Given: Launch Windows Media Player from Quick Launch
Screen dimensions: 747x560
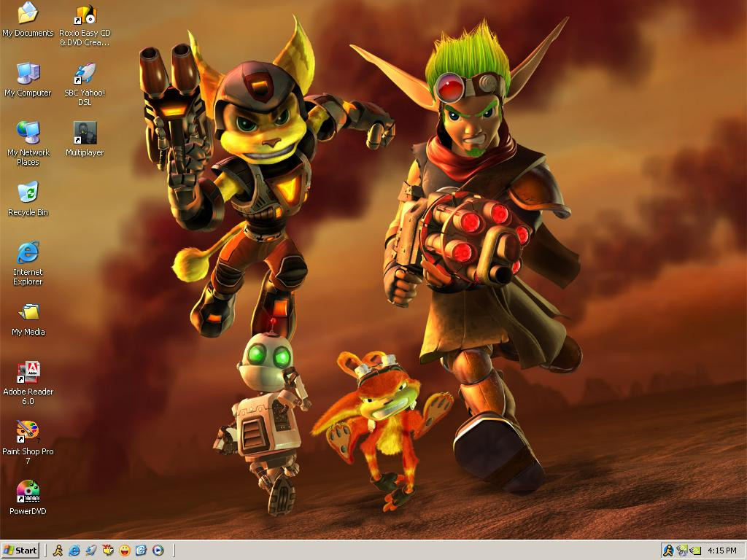Looking at the screenshot, I should click(x=158, y=551).
